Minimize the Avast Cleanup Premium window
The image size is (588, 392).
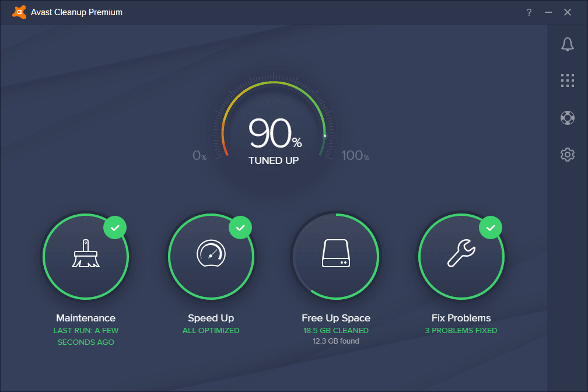548,12
